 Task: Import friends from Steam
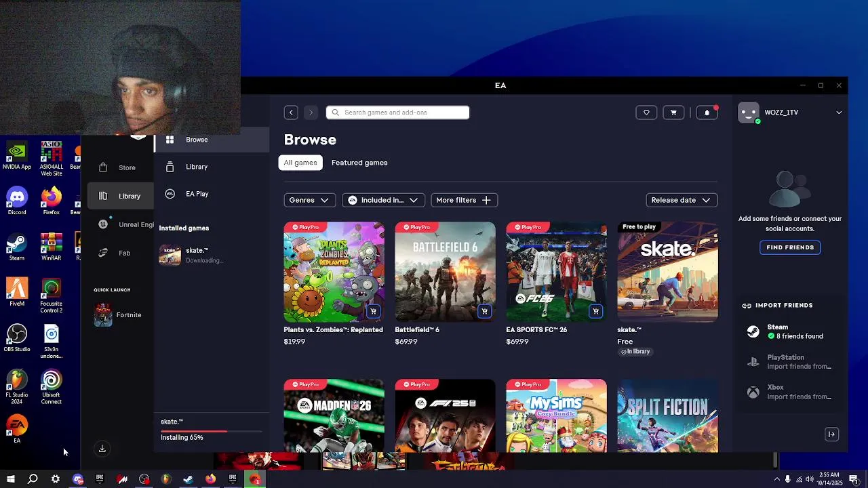coord(790,331)
